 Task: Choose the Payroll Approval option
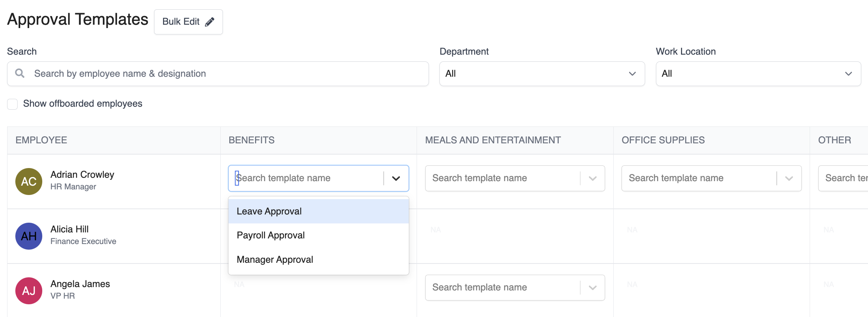(271, 235)
